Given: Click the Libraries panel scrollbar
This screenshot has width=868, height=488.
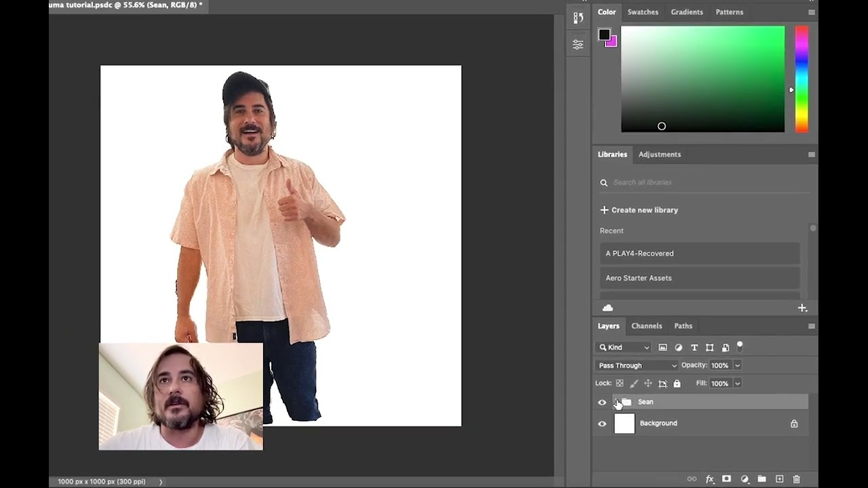Looking at the screenshot, I should click(x=813, y=228).
